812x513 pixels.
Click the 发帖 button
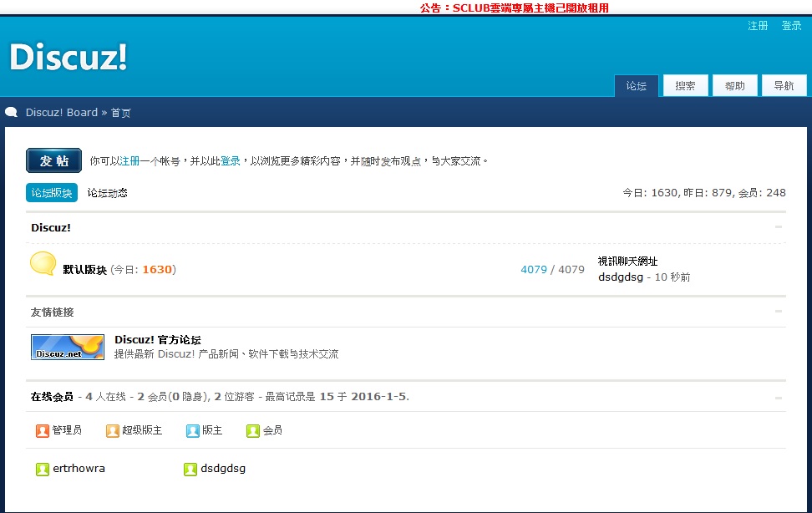click(x=53, y=160)
